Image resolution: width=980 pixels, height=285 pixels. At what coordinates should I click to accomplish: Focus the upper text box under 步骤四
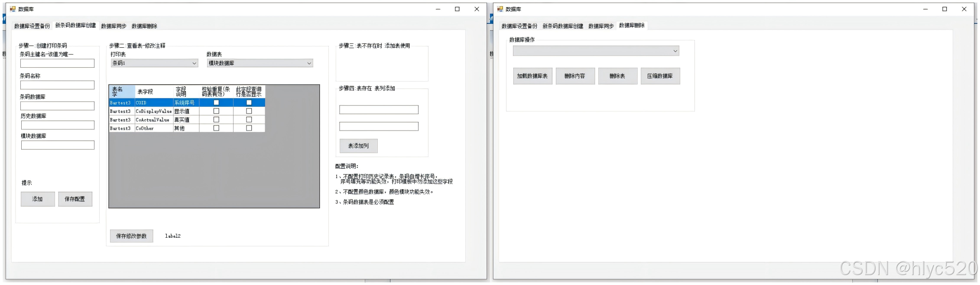(379, 110)
